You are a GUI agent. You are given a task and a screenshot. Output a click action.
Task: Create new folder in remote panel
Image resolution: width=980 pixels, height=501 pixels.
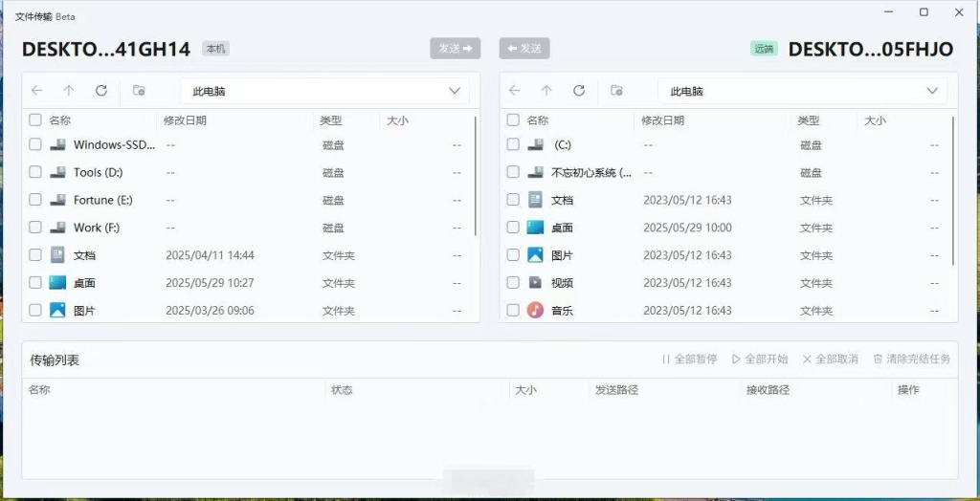pos(616,91)
